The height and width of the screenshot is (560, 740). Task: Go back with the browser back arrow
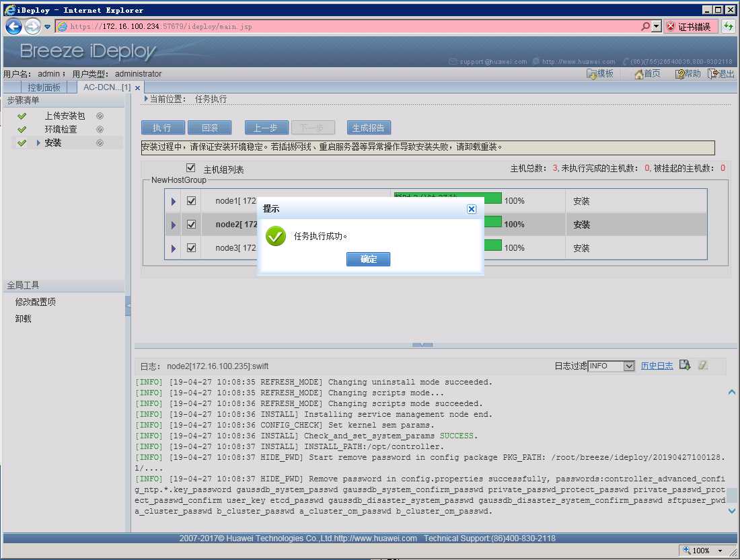pos(13,26)
